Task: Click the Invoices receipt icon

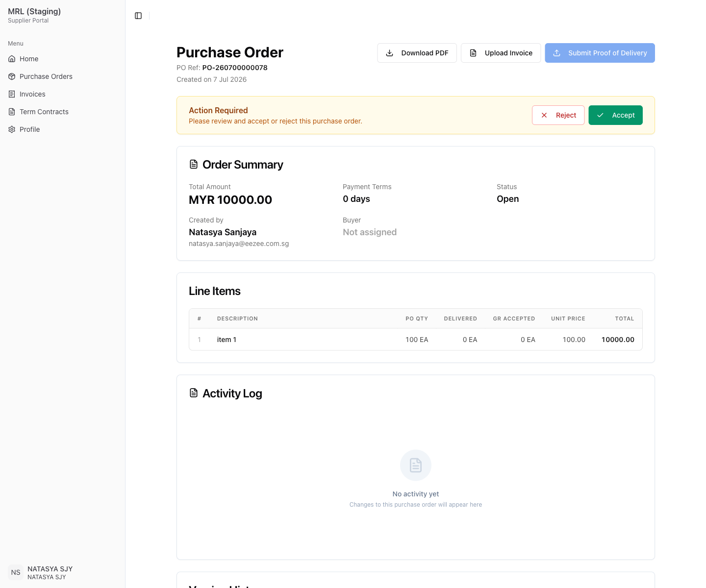Action: pos(12,94)
